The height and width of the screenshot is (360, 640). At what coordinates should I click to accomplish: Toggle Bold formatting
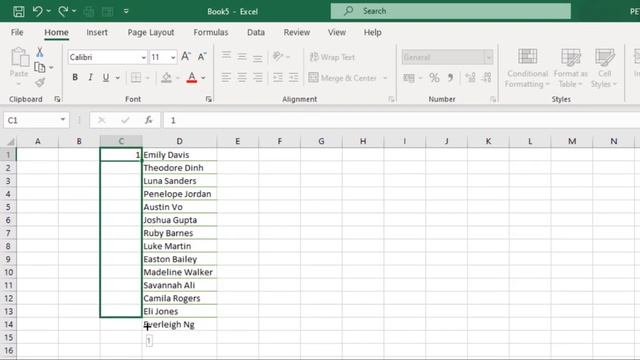click(75, 77)
